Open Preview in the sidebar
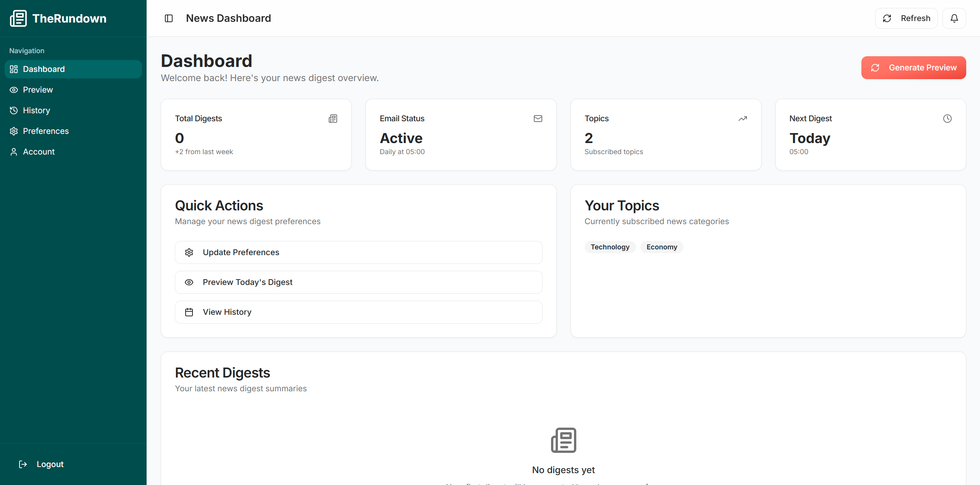980x485 pixels. click(x=38, y=90)
